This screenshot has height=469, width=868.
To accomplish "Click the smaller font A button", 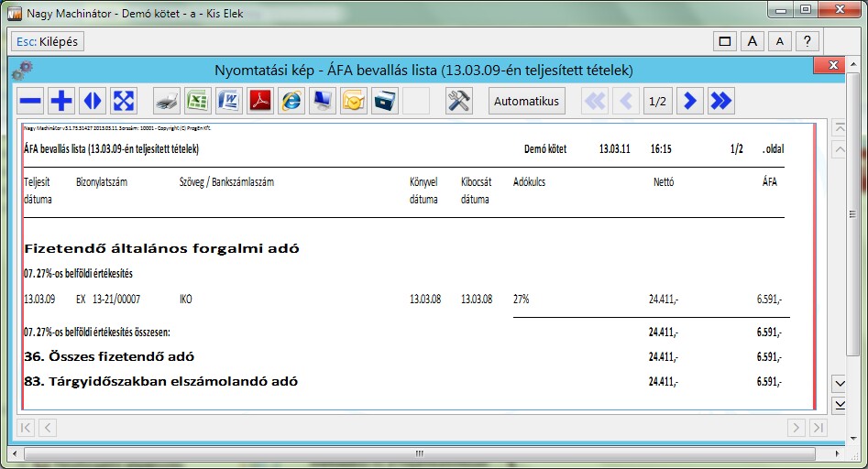I will point(779,41).
